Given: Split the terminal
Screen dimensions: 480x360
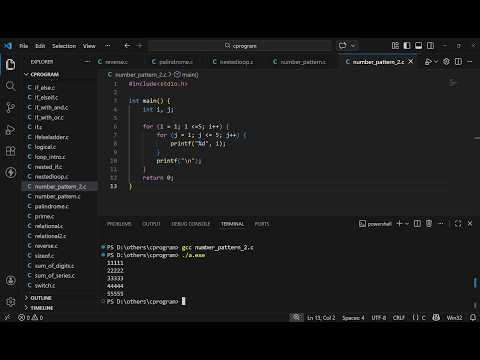Looking at the screenshot, I should pyautogui.click(x=417, y=224).
